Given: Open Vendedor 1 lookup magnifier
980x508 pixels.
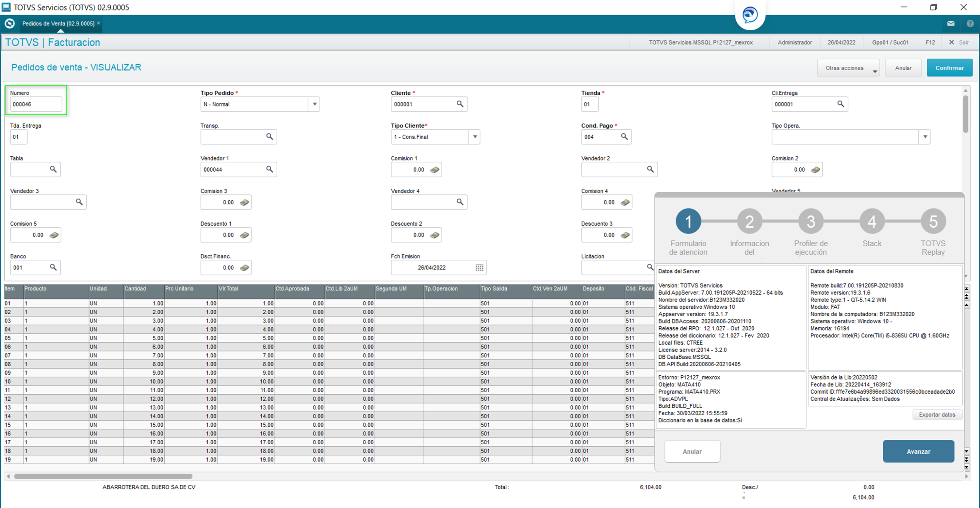Looking at the screenshot, I should [269, 169].
